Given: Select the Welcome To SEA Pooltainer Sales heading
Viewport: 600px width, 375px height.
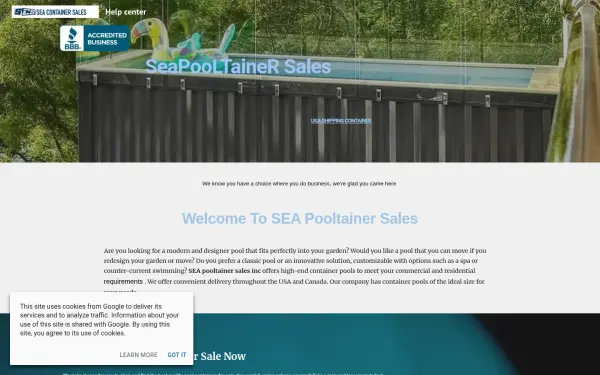Looking at the screenshot, I should pyautogui.click(x=300, y=218).
